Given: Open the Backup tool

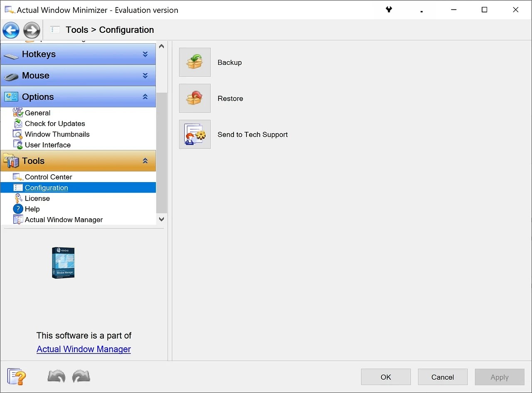Looking at the screenshot, I should tap(195, 62).
